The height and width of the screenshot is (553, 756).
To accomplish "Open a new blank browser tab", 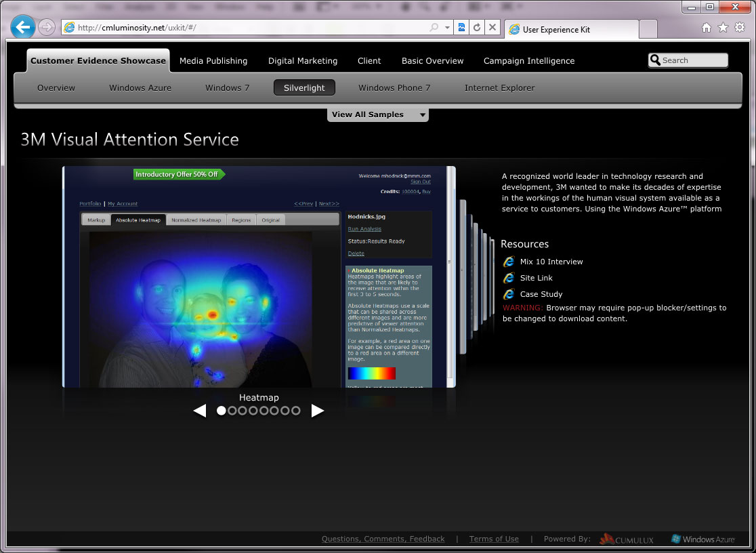I will pyautogui.click(x=648, y=29).
